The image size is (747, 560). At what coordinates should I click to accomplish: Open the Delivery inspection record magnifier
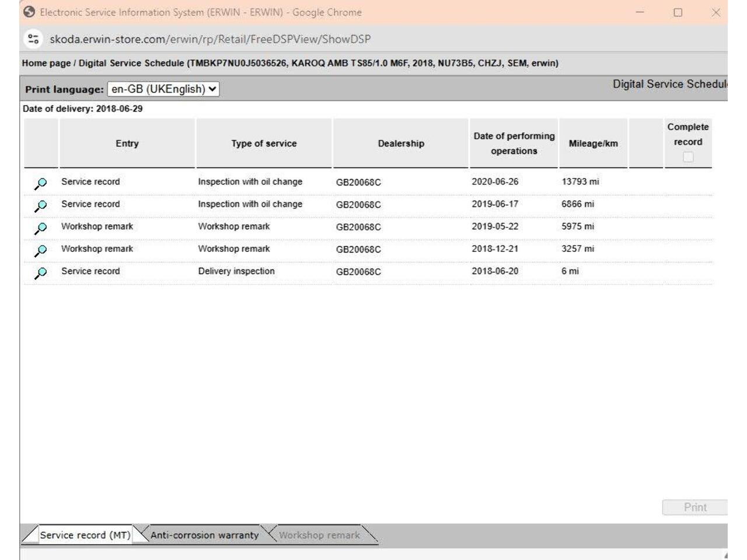tap(40, 273)
